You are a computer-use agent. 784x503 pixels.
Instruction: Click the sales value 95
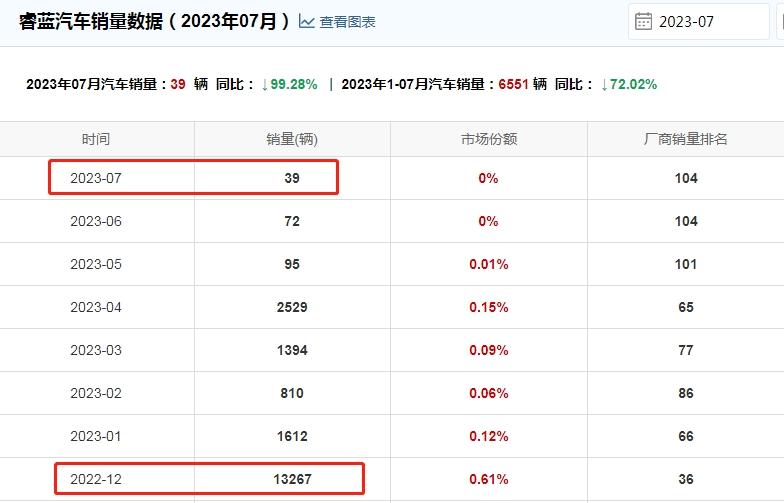click(x=292, y=264)
